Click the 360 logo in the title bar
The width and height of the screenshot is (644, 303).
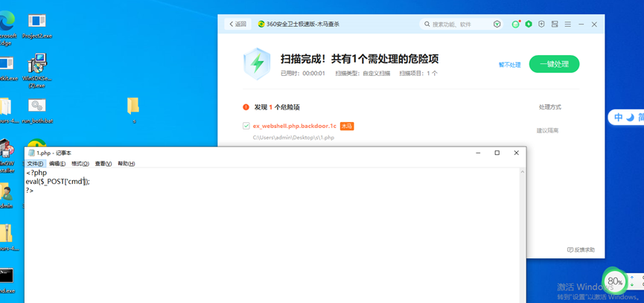click(261, 25)
